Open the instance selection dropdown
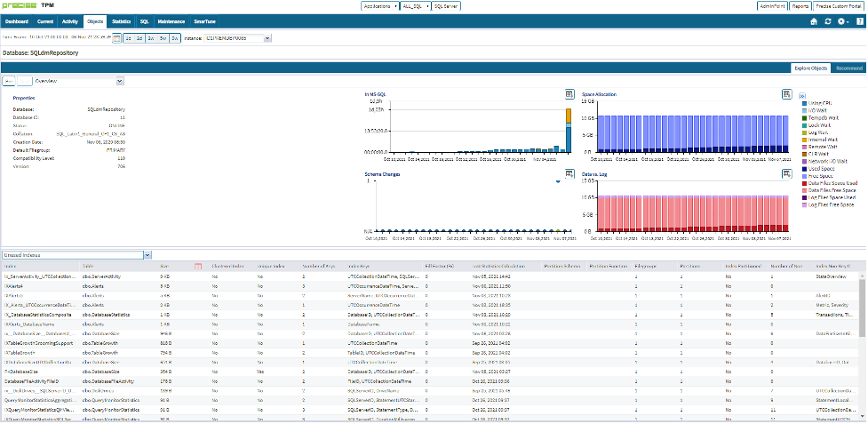Screen dimensions: 868x424 click(x=238, y=38)
